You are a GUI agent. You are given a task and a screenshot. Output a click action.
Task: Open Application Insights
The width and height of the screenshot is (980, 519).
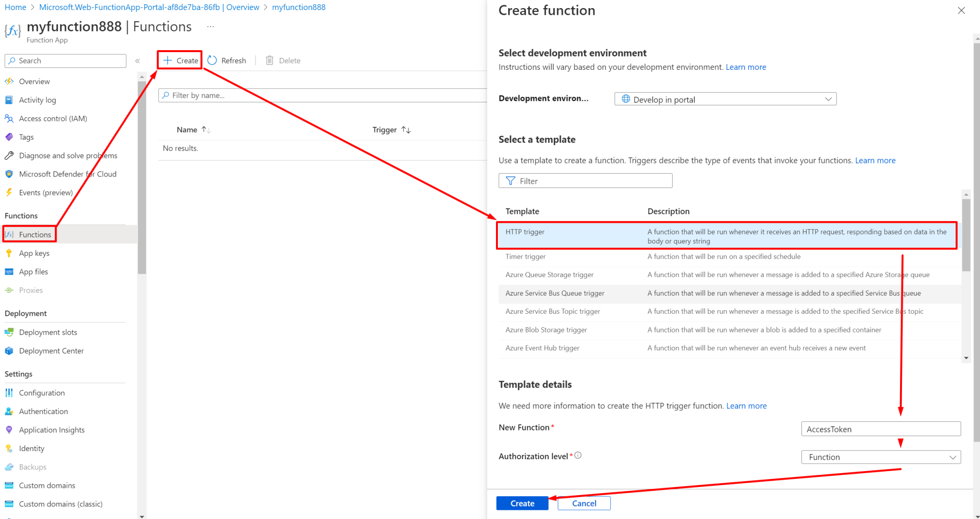tap(52, 430)
